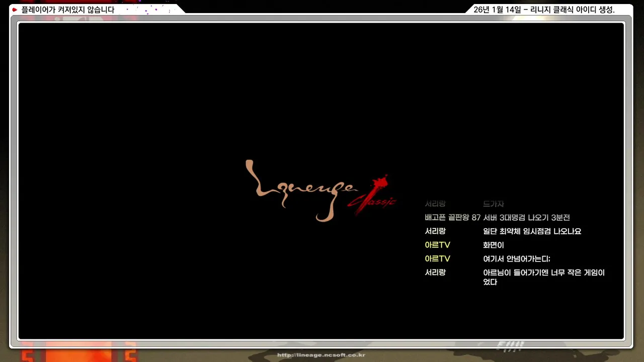Image resolution: width=644 pixels, height=362 pixels.
Task: Open the http://lineage.ncsoft.co.kr link
Action: (321, 355)
